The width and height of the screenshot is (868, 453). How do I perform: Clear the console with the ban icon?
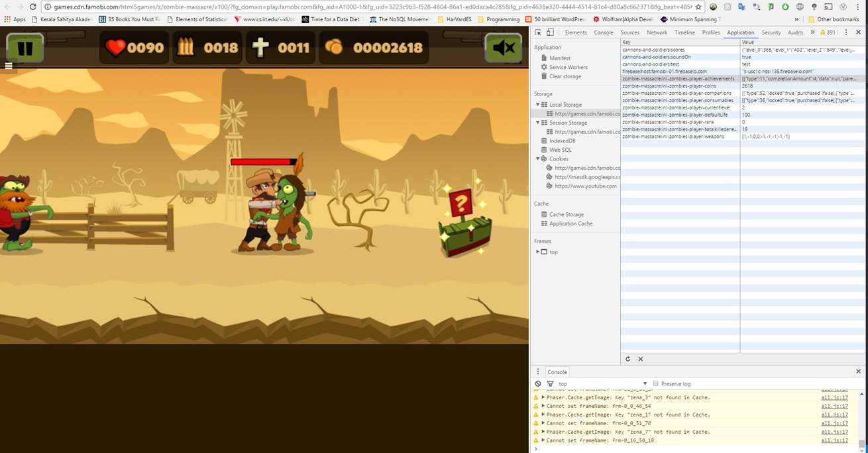click(538, 384)
